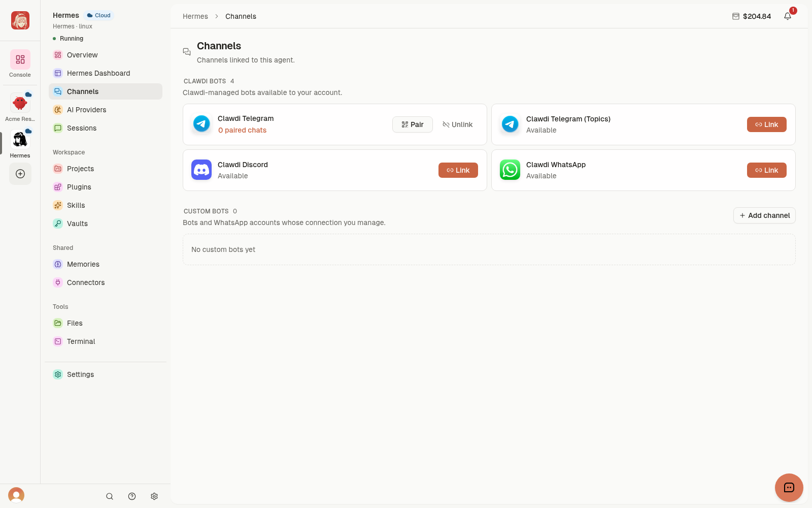
Task: Link the Clawdi Discord bot
Action: pyautogui.click(x=458, y=170)
